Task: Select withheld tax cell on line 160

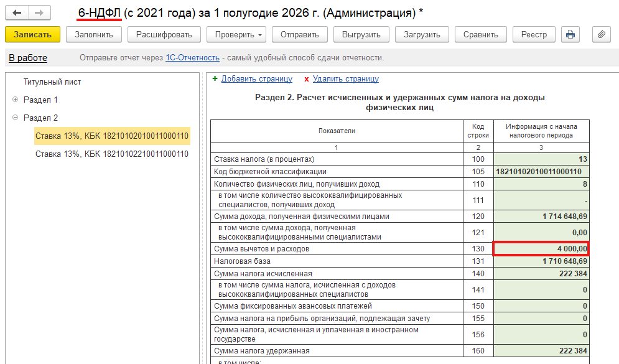Action: (x=541, y=350)
